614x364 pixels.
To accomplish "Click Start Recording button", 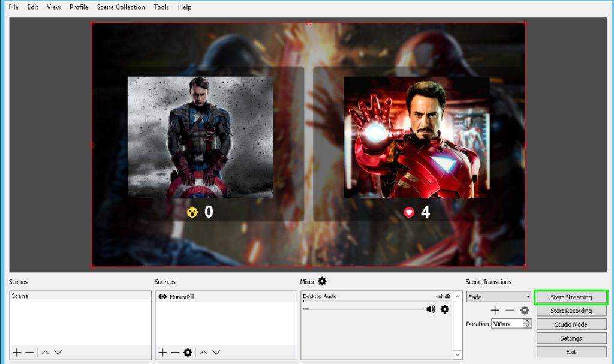I will 571,311.
